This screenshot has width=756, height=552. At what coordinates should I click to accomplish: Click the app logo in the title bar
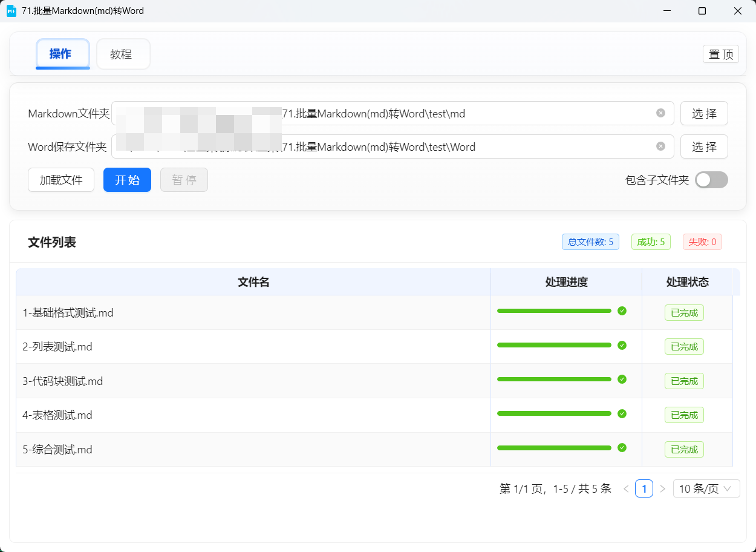coord(10,10)
